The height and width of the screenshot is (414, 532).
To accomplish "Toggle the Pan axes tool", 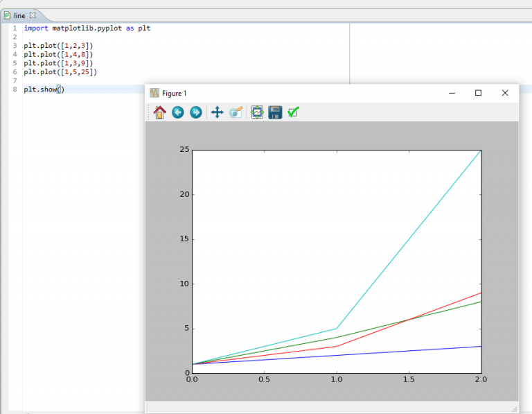I will pos(217,112).
